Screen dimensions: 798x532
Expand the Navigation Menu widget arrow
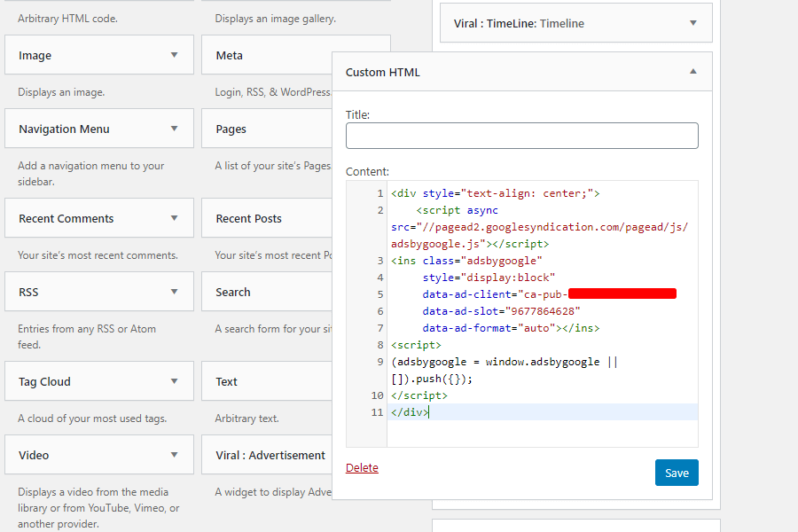click(x=174, y=129)
